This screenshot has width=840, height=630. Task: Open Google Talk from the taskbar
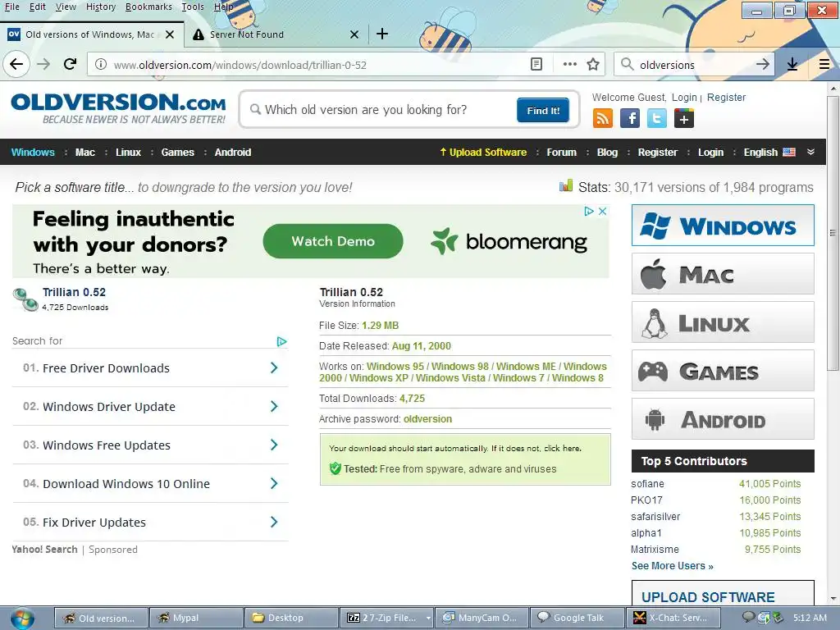tap(577, 618)
